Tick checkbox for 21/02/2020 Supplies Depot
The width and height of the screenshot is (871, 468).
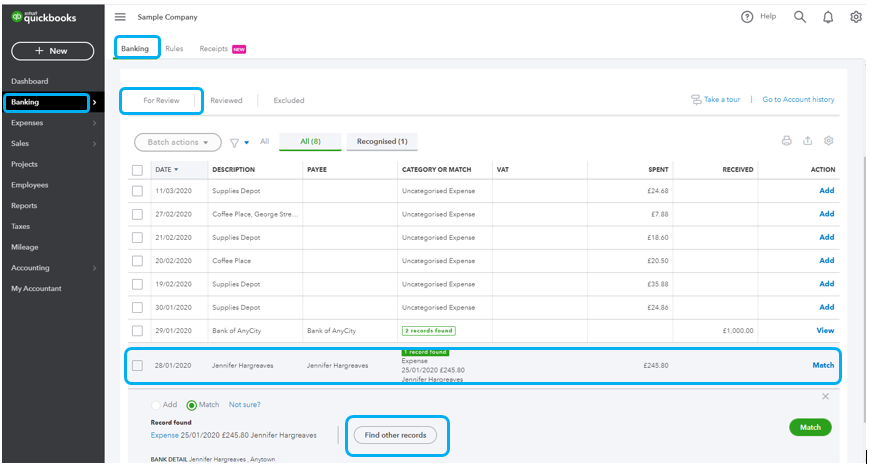(x=137, y=238)
